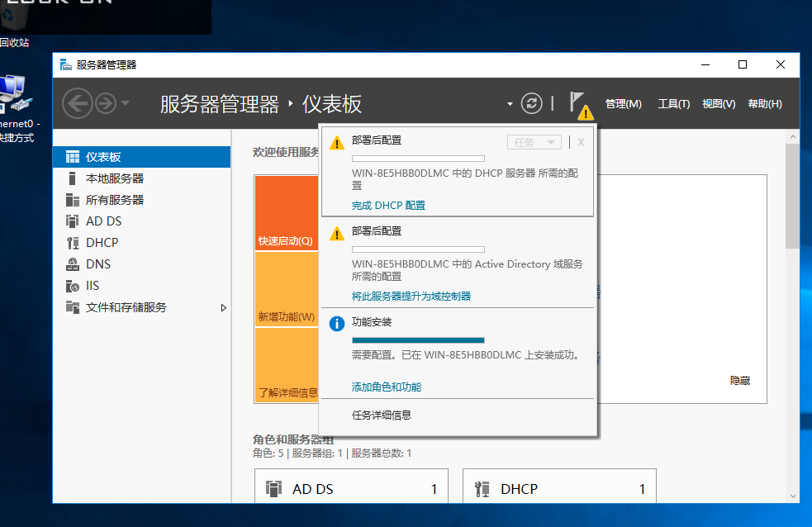
Task: Open the breadcrumb dropdown next to 仪表板
Action: pos(510,103)
